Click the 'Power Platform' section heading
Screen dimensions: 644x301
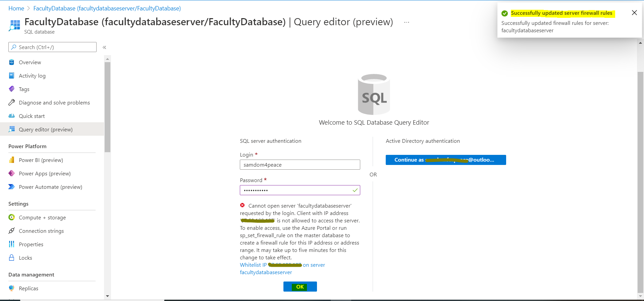28,146
